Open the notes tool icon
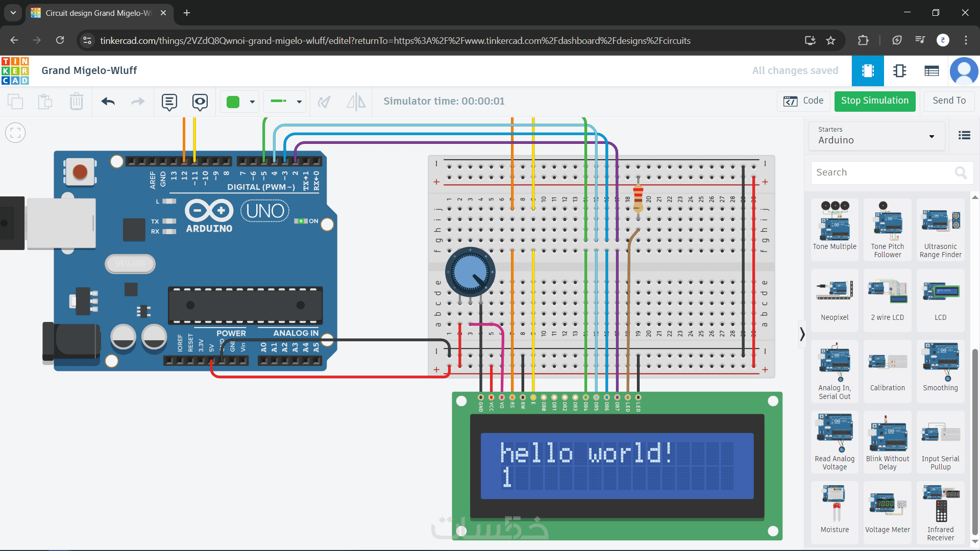Image resolution: width=980 pixels, height=551 pixels. 169,102
